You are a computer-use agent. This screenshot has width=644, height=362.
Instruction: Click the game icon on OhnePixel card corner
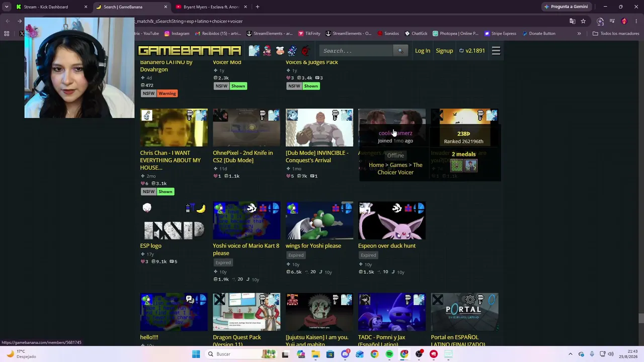[x=274, y=116]
